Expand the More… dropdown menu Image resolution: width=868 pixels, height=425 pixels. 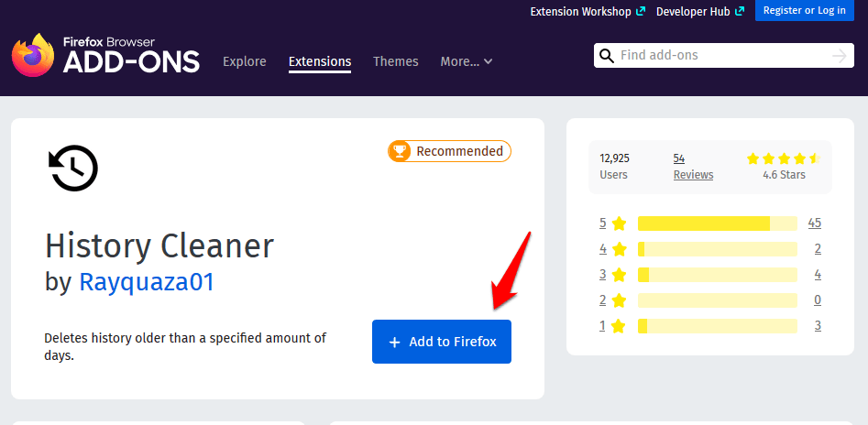[x=466, y=61]
